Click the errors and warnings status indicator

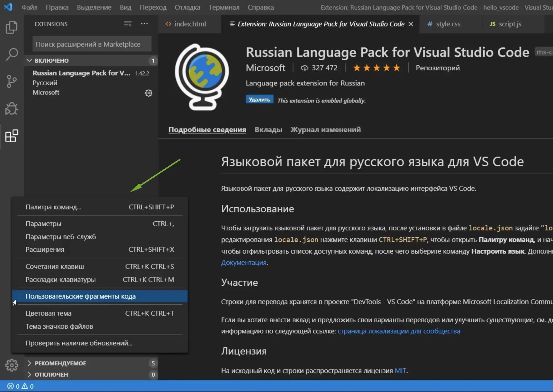point(20,386)
